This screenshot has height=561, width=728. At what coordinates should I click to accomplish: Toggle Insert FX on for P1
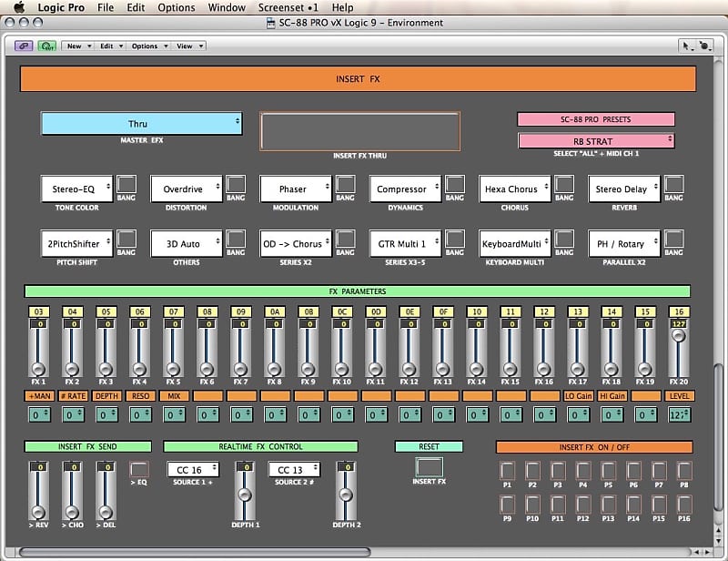pyautogui.click(x=507, y=471)
